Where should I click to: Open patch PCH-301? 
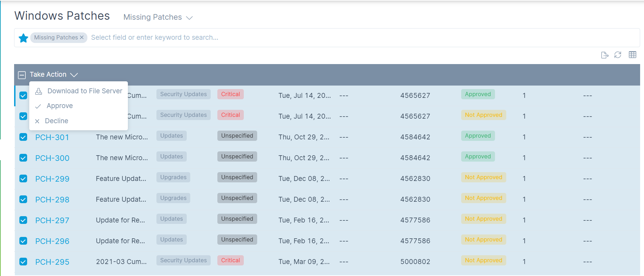click(52, 137)
